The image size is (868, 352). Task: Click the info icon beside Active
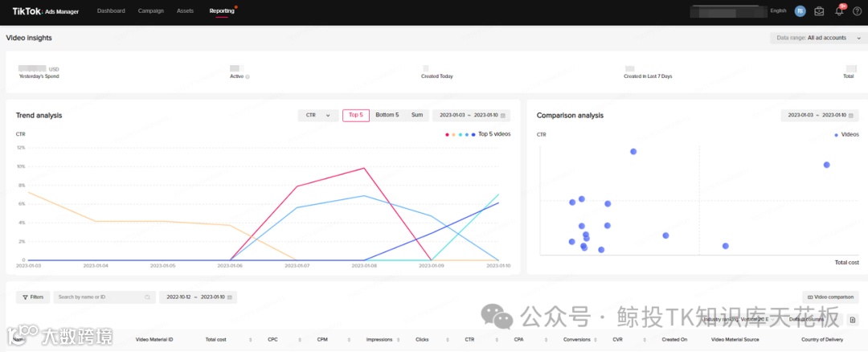(248, 76)
